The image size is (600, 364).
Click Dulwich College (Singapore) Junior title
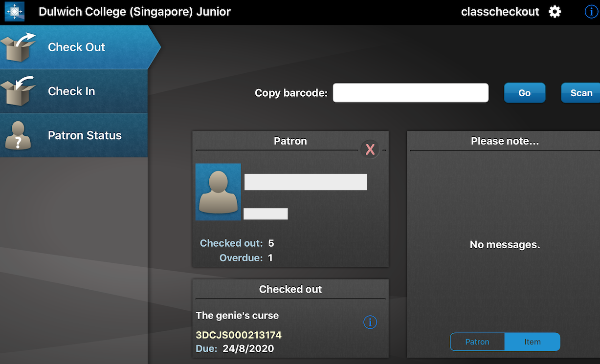[134, 12]
